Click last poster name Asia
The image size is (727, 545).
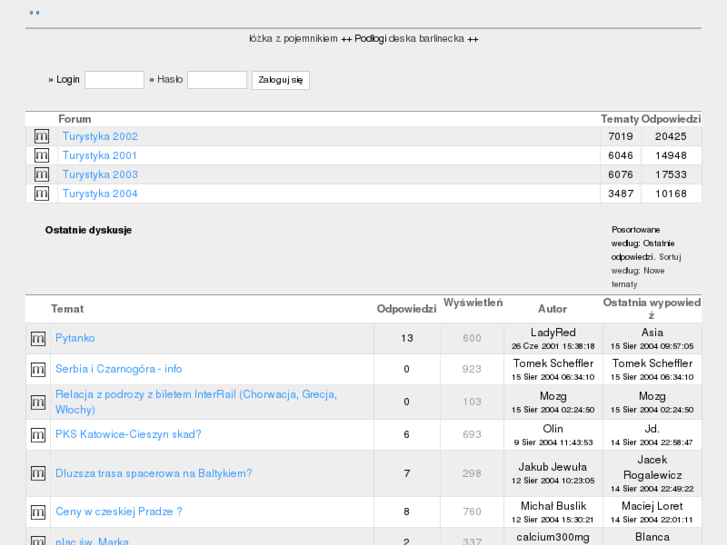[652, 333]
